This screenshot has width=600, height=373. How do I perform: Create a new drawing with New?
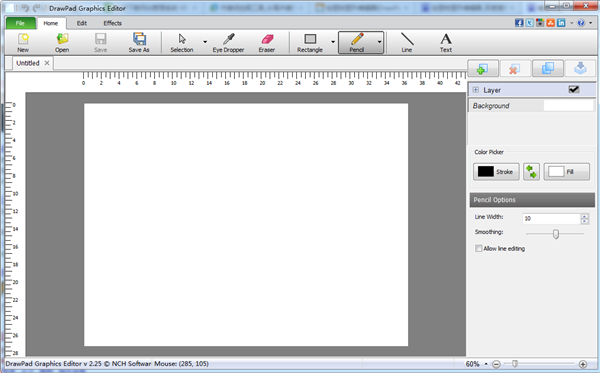click(x=23, y=42)
